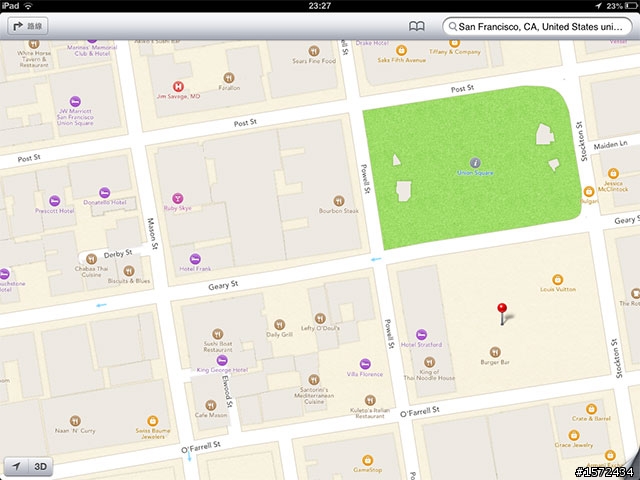Select the Saks Fifth Avenue shop icon
The height and width of the screenshot is (480, 640).
[x=402, y=50]
